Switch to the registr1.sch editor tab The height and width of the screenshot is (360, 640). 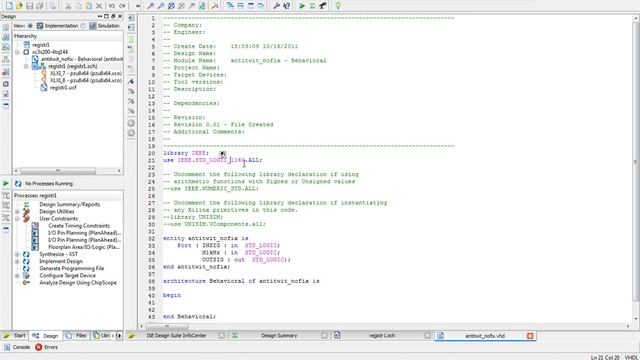click(382, 336)
